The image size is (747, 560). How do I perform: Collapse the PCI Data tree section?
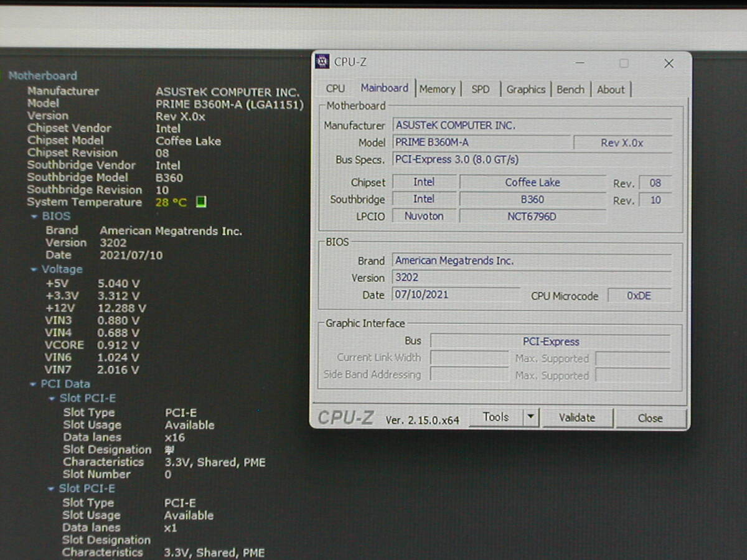[x=33, y=385]
